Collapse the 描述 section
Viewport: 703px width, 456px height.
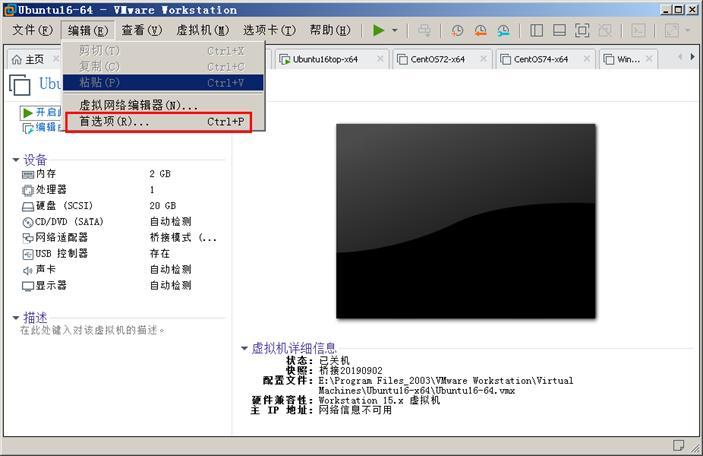tap(16, 317)
